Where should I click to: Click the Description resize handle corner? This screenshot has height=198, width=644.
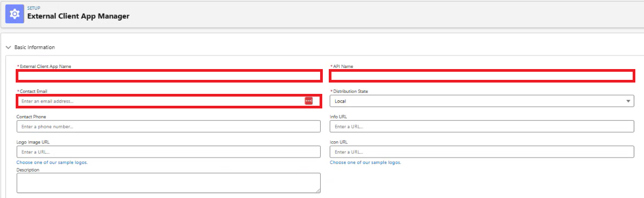point(318,190)
